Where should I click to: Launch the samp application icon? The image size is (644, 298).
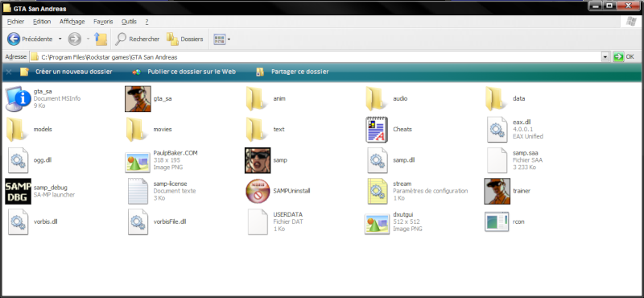pos(258,160)
